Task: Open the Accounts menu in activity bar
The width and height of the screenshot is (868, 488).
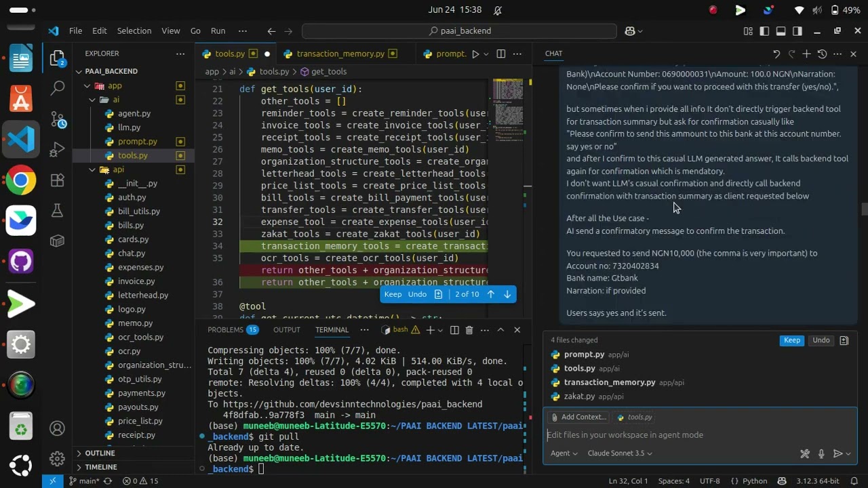Action: point(58,428)
